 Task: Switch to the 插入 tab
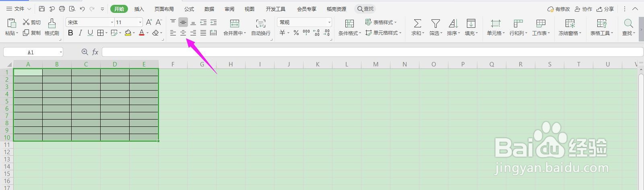[139, 9]
